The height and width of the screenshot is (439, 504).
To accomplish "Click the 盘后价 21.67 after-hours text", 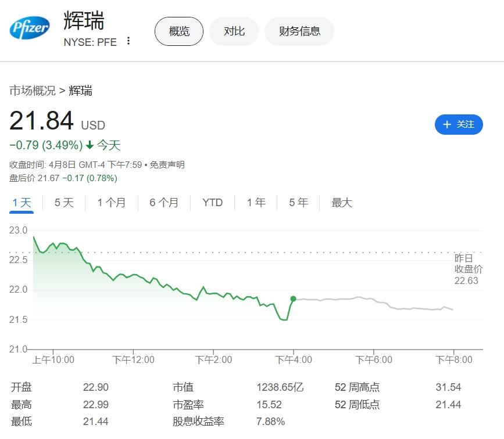I will 34,178.
